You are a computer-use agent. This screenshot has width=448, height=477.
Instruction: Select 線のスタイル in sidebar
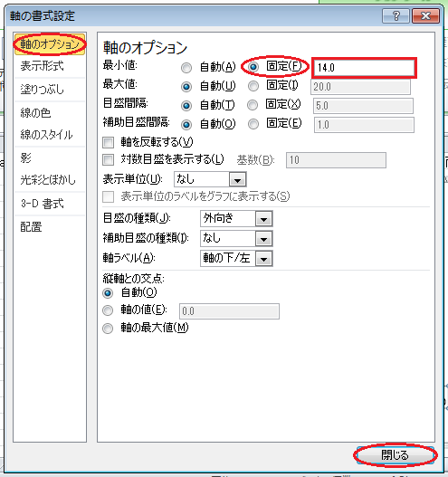pos(46,135)
